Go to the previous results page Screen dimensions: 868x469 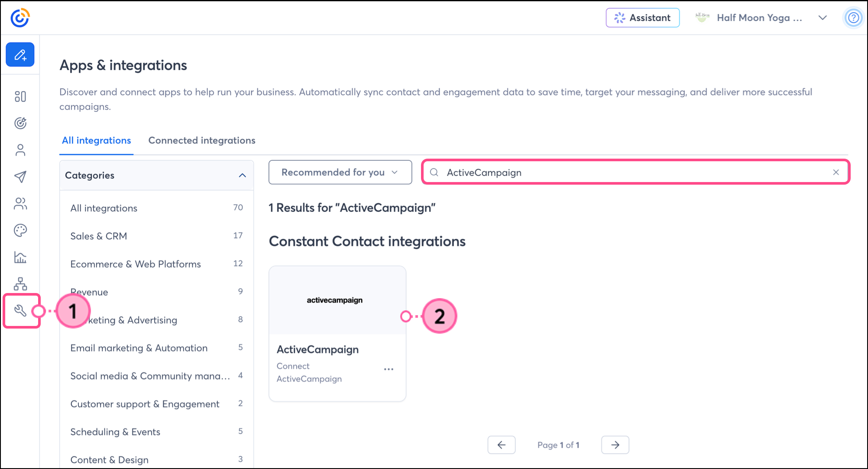coord(502,445)
